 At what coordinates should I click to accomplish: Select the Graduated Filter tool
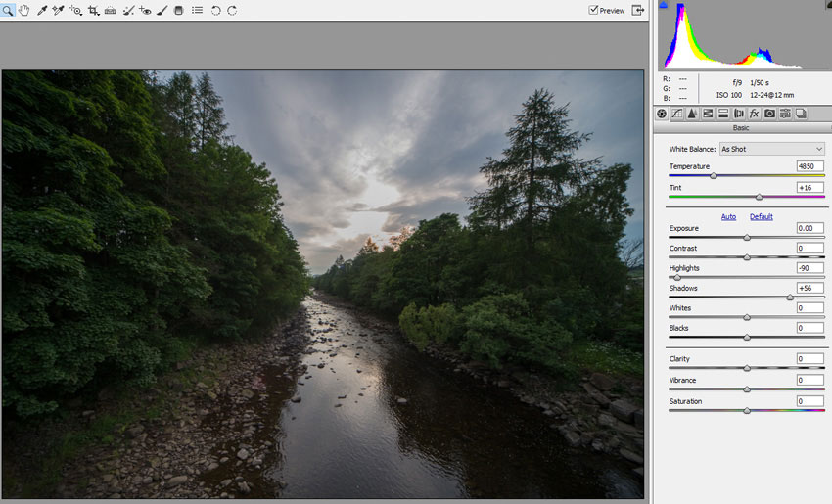pyautogui.click(x=178, y=10)
